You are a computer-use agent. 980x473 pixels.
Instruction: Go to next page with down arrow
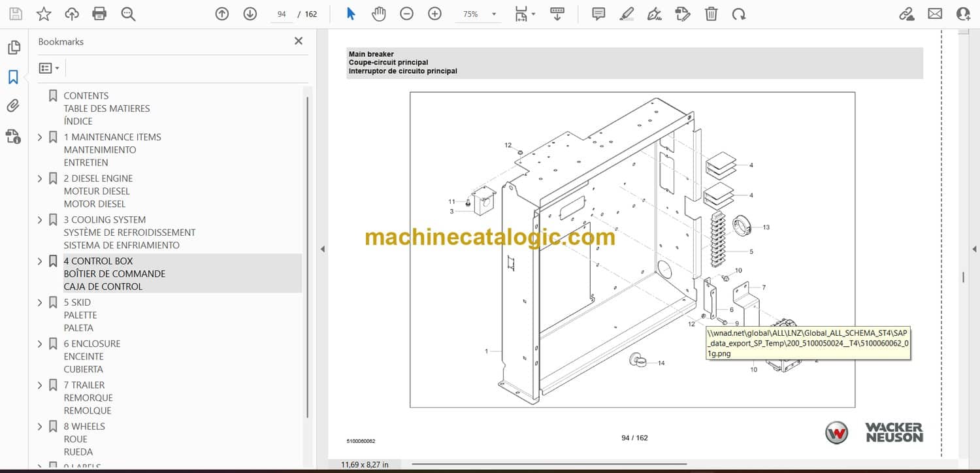click(x=250, y=14)
